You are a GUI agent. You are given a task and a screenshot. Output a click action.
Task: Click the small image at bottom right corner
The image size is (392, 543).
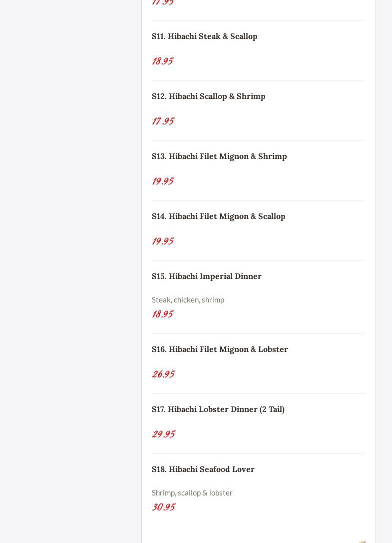point(363,541)
